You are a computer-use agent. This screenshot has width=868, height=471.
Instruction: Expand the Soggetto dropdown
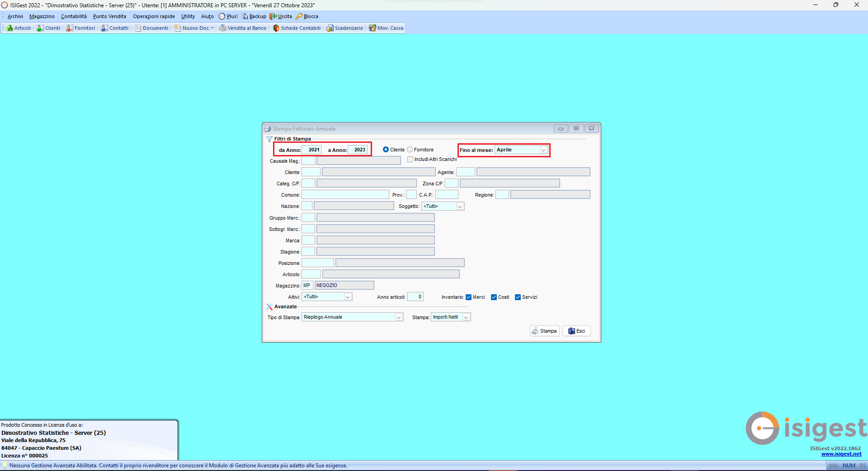click(459, 207)
